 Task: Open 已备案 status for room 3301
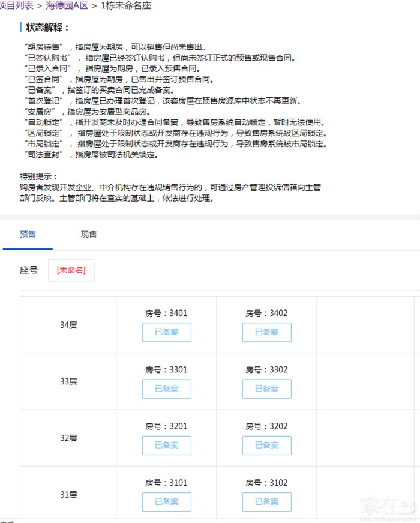click(x=166, y=389)
